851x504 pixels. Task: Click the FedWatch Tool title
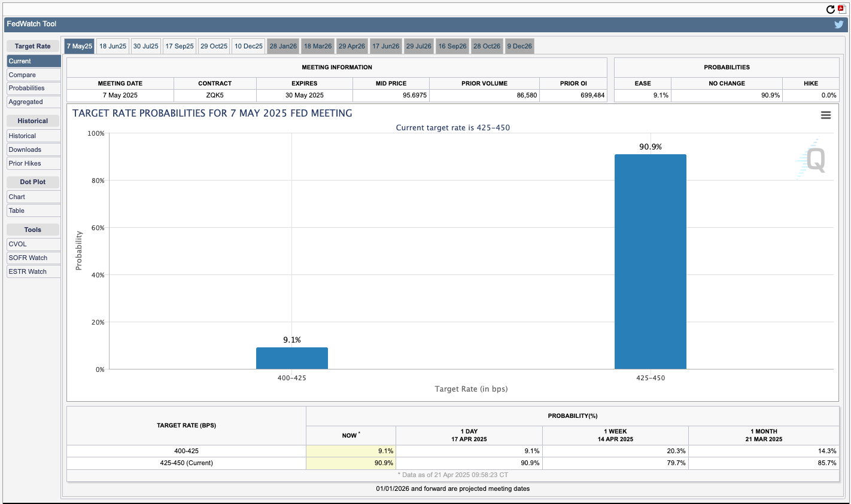pyautogui.click(x=32, y=24)
